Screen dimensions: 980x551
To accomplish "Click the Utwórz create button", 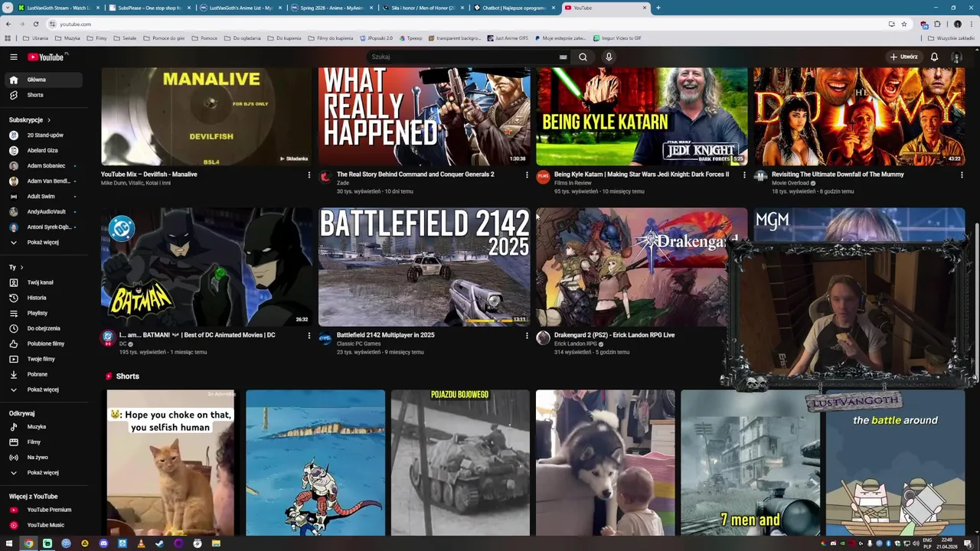I will click(903, 57).
